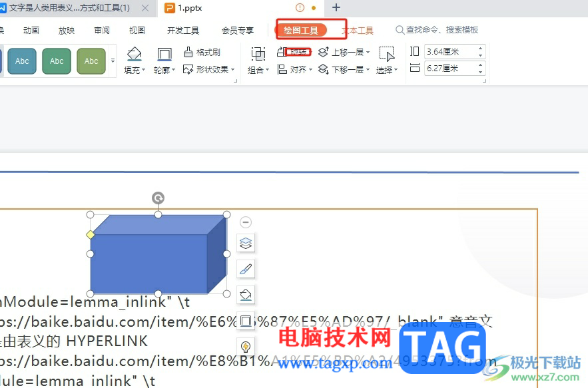Click the warning icon on 1.pptx tab

pos(300,7)
